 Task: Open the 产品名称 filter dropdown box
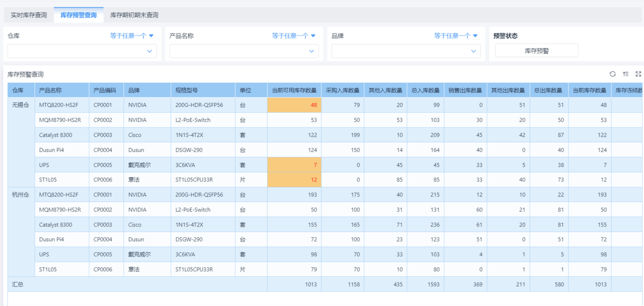point(244,51)
